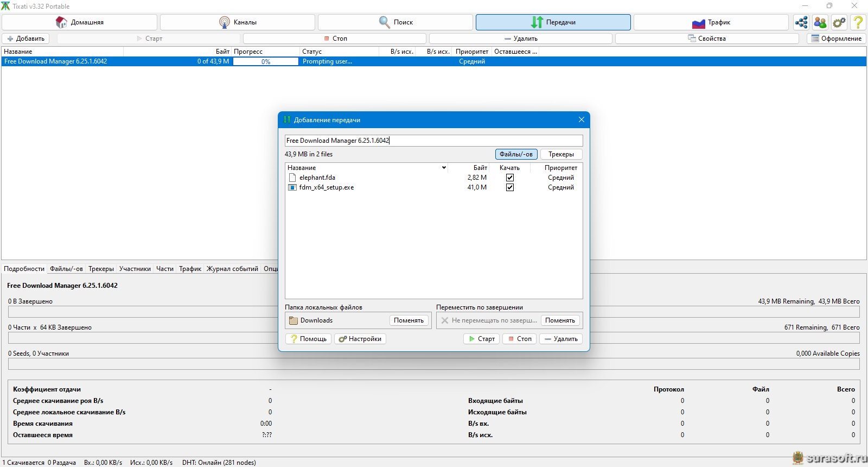The image size is (868, 467).
Task: Open the Каналы tab
Action: pos(238,22)
